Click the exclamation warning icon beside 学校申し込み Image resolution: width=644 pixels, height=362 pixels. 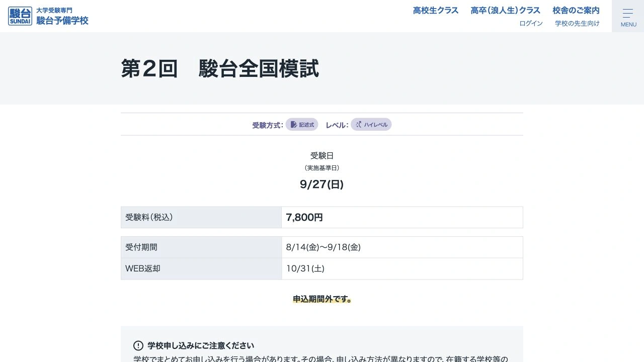point(138,345)
